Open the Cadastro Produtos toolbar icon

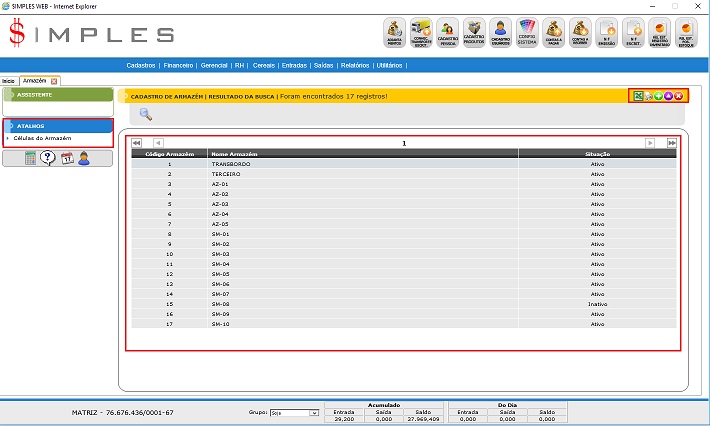pos(474,33)
